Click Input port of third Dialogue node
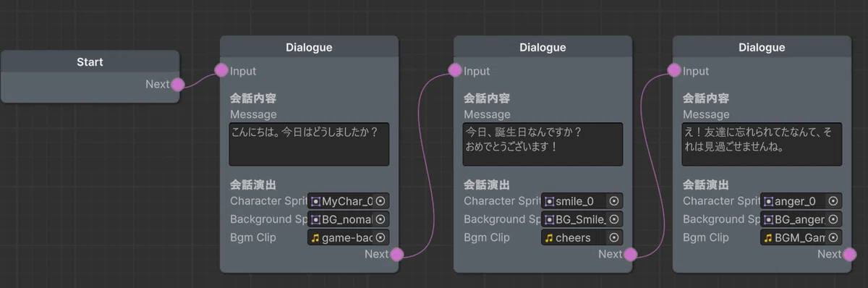The height and width of the screenshot is (288, 868). (674, 70)
